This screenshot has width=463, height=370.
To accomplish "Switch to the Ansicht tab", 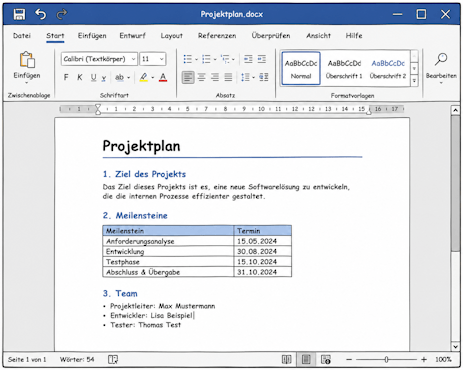I will [x=318, y=36].
